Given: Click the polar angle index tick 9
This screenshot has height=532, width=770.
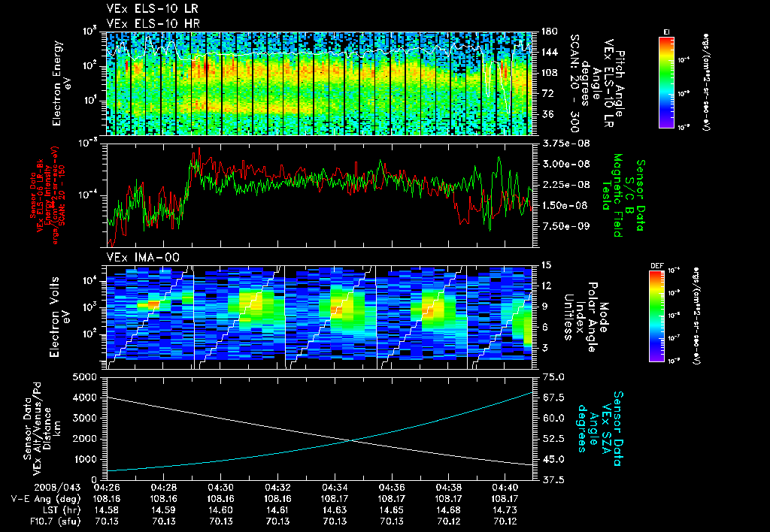Looking at the screenshot, I should [545, 307].
